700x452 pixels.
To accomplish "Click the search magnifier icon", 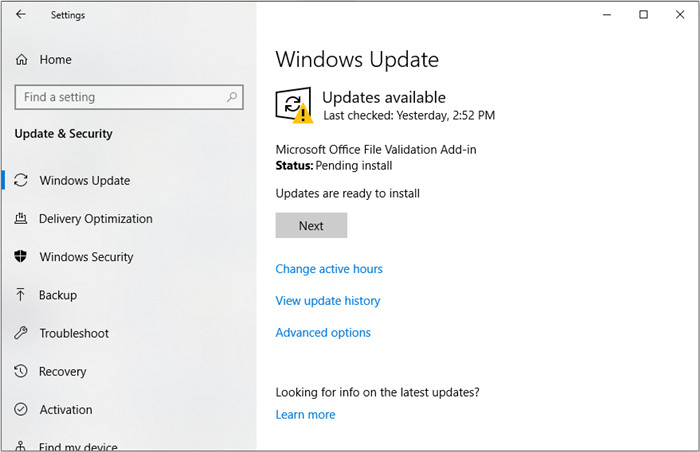I will pos(232,96).
